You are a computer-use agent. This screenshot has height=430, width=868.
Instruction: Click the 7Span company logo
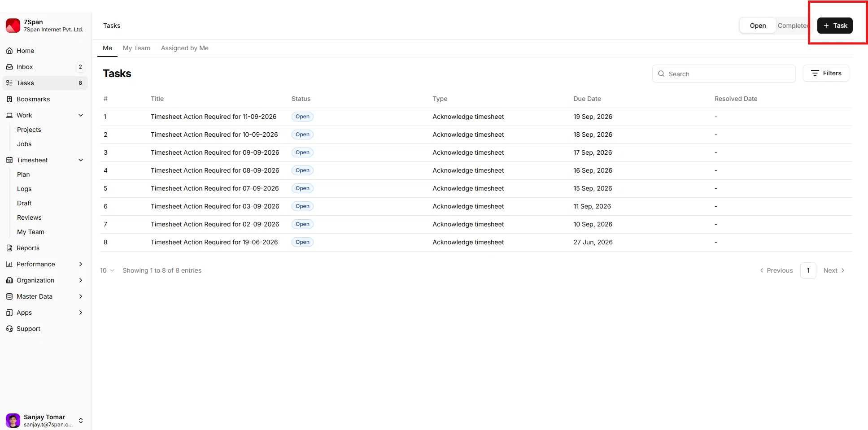pos(13,26)
